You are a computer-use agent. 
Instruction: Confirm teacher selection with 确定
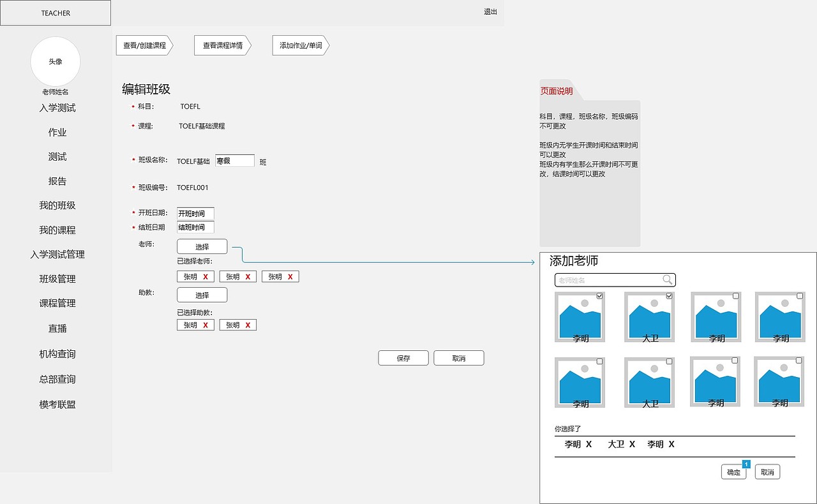[734, 472]
